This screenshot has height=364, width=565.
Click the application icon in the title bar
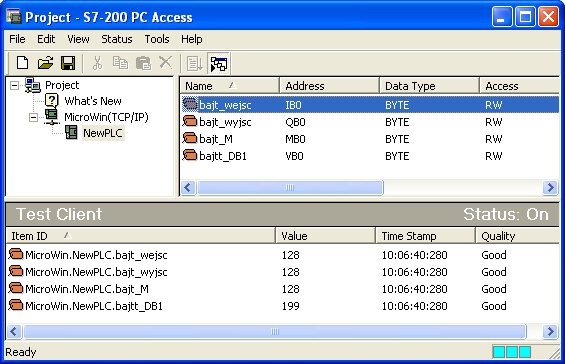pos(14,17)
